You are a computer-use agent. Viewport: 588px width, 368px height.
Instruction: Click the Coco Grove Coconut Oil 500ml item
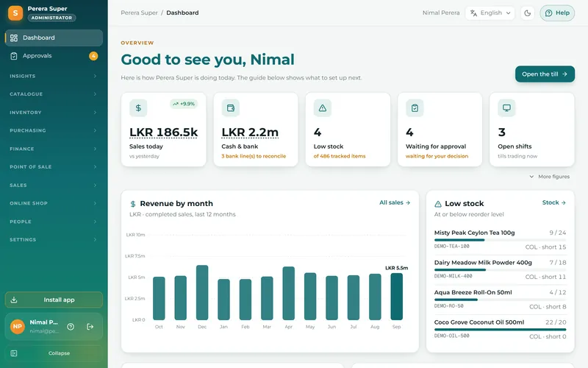coord(479,322)
